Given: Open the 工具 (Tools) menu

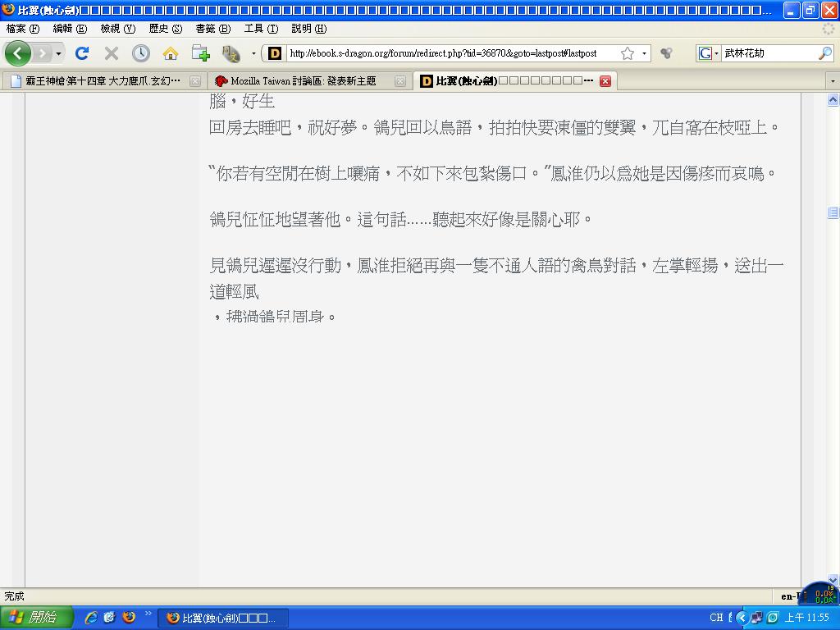Looking at the screenshot, I should (x=261, y=29).
